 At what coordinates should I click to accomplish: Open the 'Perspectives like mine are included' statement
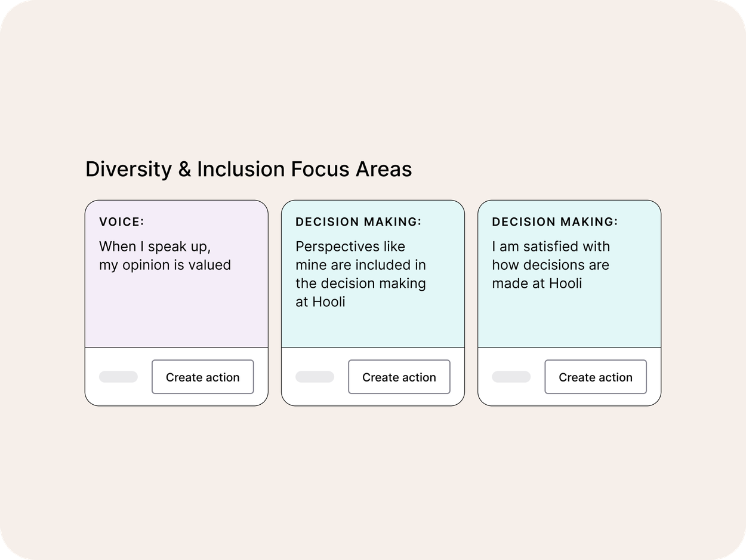pyautogui.click(x=360, y=274)
